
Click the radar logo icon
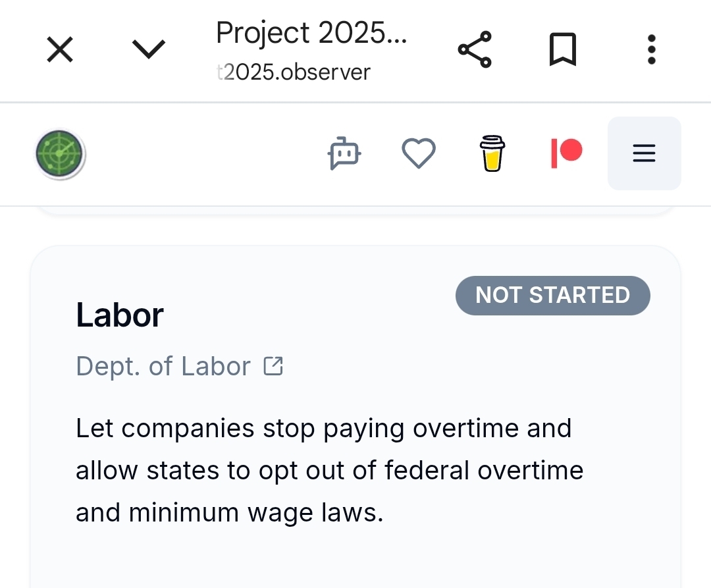pos(60,154)
